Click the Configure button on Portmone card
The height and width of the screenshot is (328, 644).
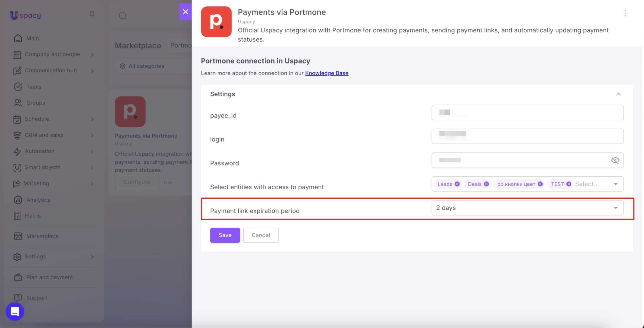pos(137,182)
